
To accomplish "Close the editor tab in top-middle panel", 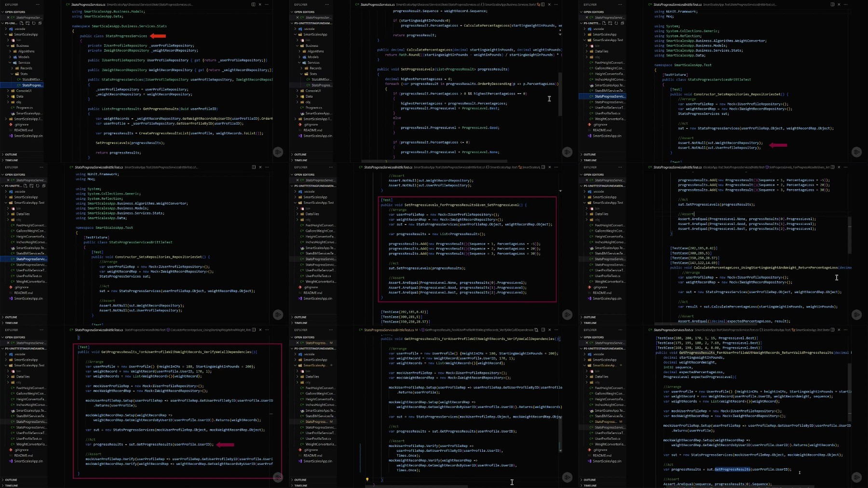I will coord(550,4).
